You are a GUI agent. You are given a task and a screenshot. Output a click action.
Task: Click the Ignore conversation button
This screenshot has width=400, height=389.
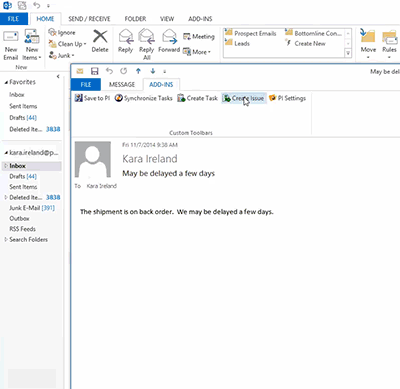tap(62, 32)
